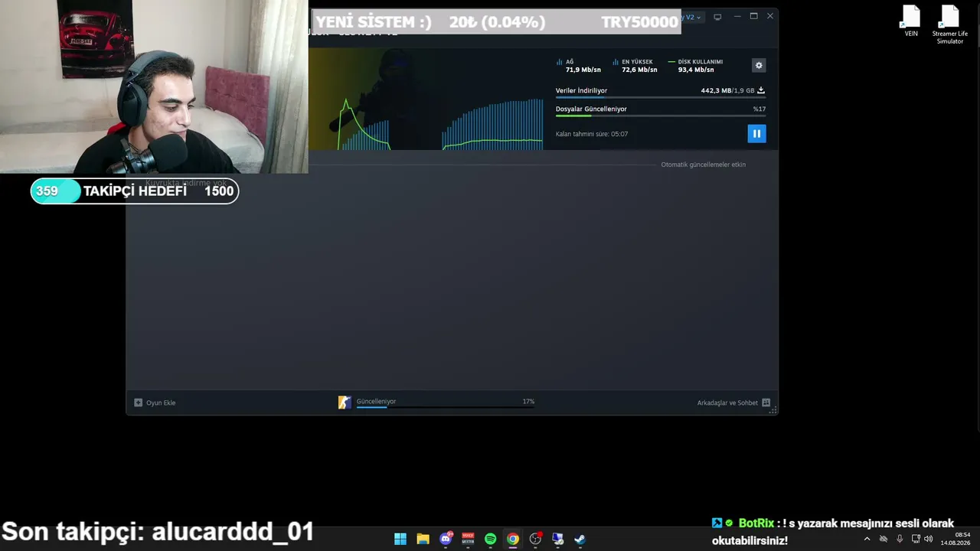Open OBS Studio from the taskbar
The height and width of the screenshot is (551, 980).
(x=535, y=539)
